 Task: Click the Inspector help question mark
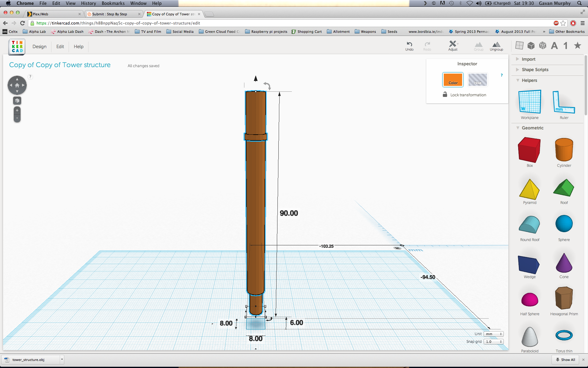502,75
